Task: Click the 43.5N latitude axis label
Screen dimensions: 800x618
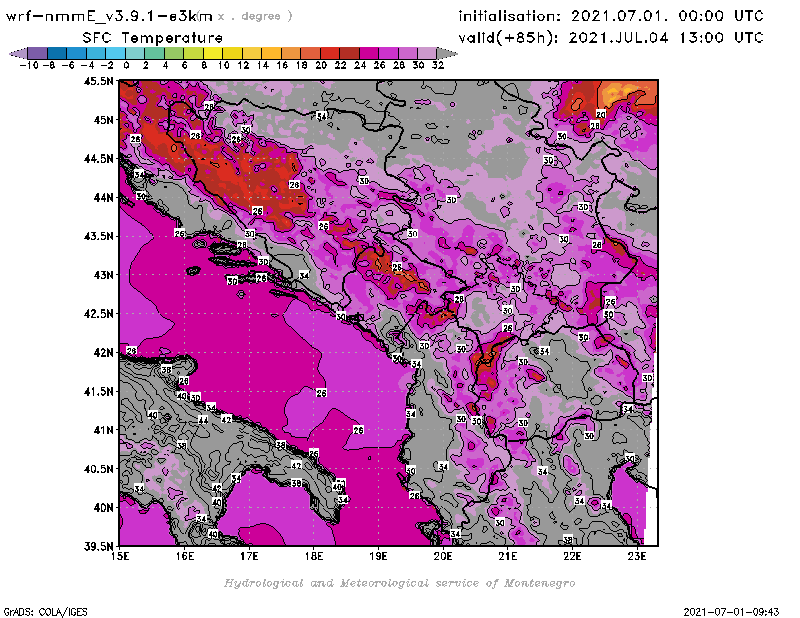Action: 98,236
